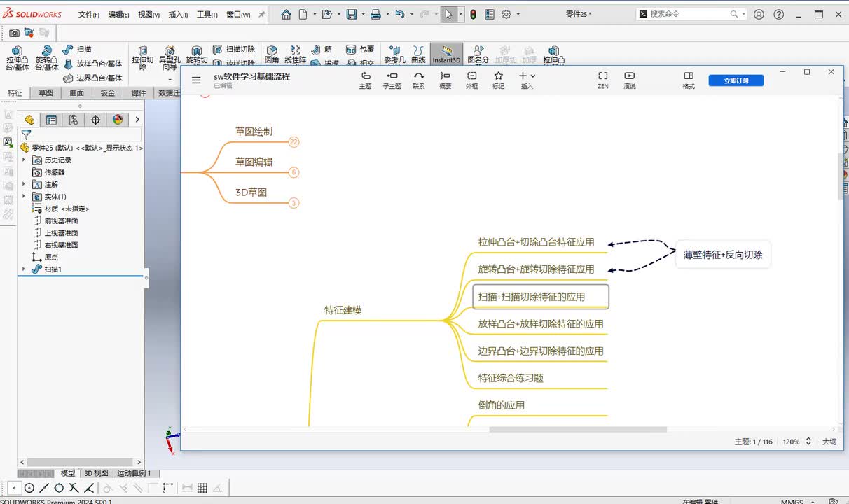Image resolution: width=849 pixels, height=504 pixels.
Task: Create a new document with the New icon
Action: pos(303,14)
